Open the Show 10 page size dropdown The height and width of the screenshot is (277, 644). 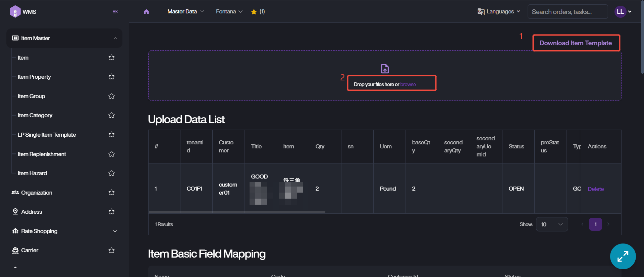click(x=551, y=224)
